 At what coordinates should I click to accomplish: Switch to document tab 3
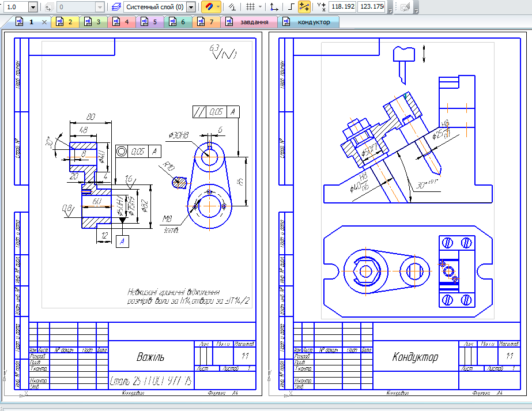pos(93,22)
